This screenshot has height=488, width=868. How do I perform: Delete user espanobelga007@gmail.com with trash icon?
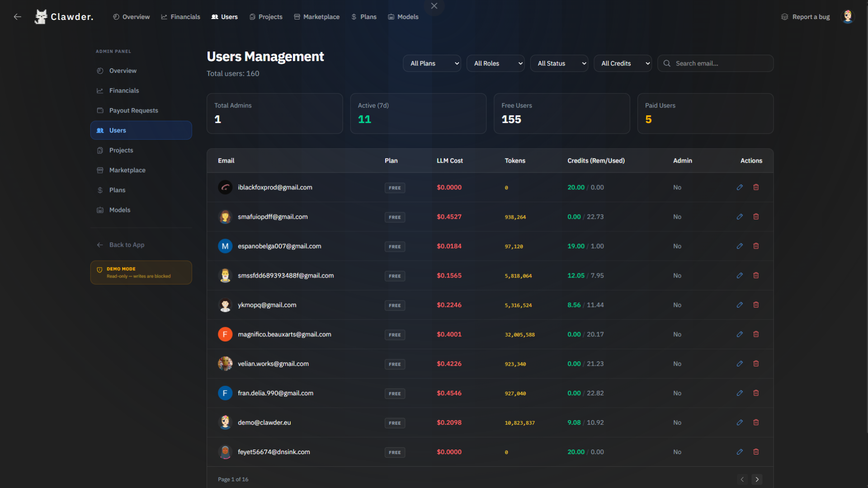[x=756, y=246]
